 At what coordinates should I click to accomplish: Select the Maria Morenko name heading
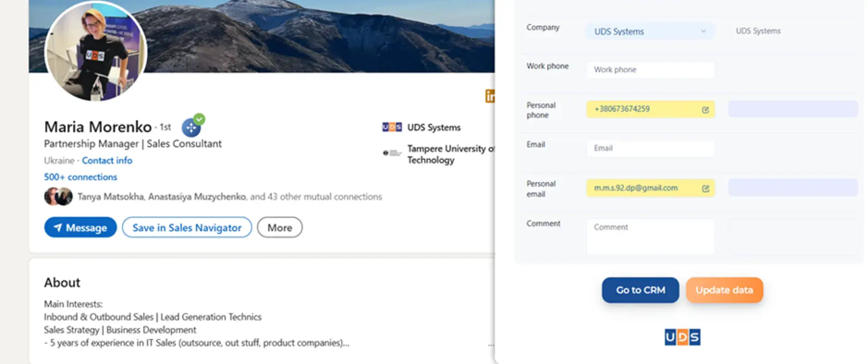coord(98,127)
